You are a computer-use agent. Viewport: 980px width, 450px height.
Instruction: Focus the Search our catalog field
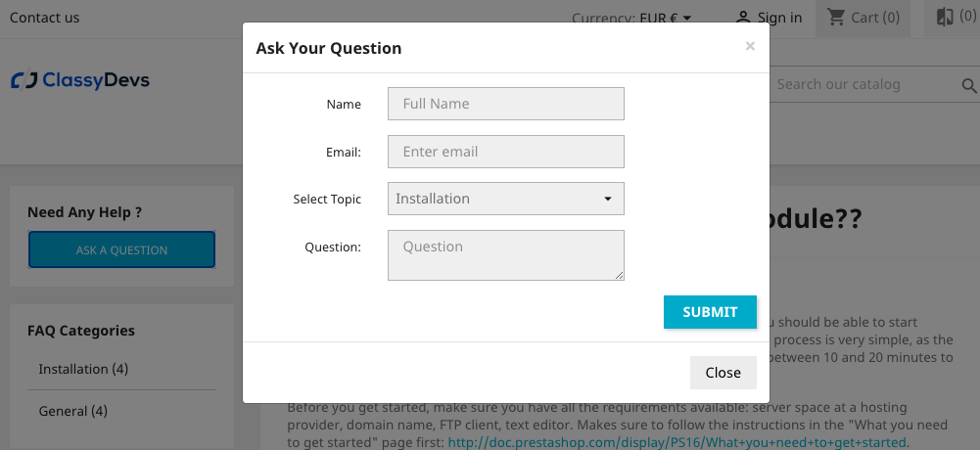pyautogui.click(x=862, y=84)
